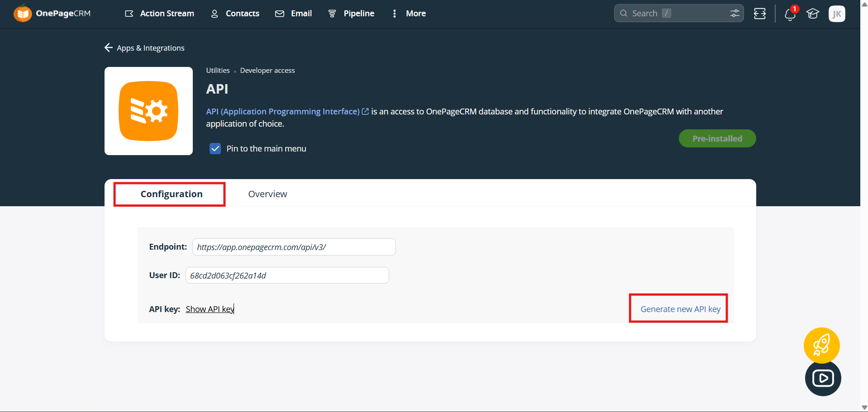Open the graduation cap help icon
868x412 pixels.
(813, 14)
